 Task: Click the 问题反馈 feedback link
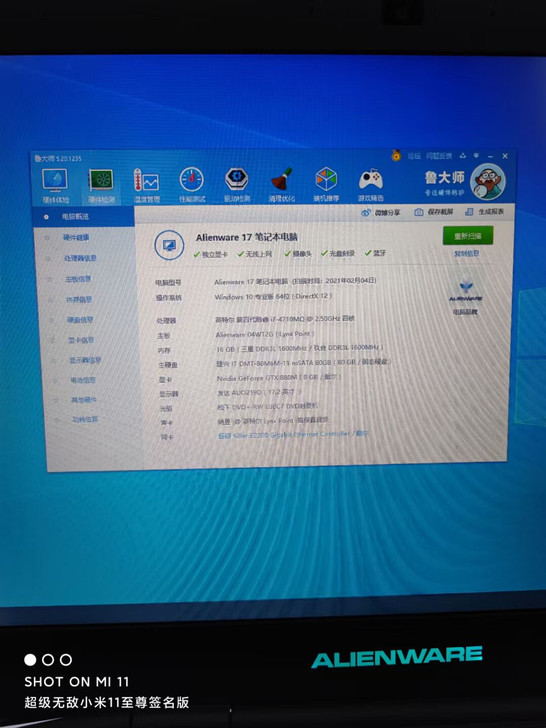pyautogui.click(x=439, y=156)
